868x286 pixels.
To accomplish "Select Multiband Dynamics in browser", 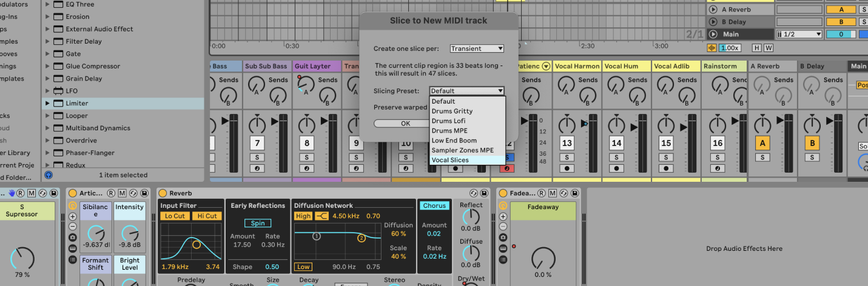I will pyautogui.click(x=98, y=128).
